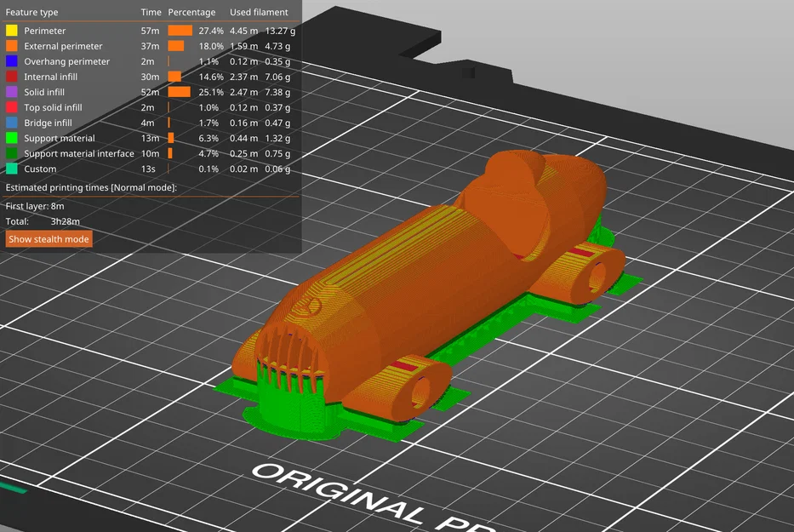
Task: Click the Solid infill label
Action: point(44,92)
